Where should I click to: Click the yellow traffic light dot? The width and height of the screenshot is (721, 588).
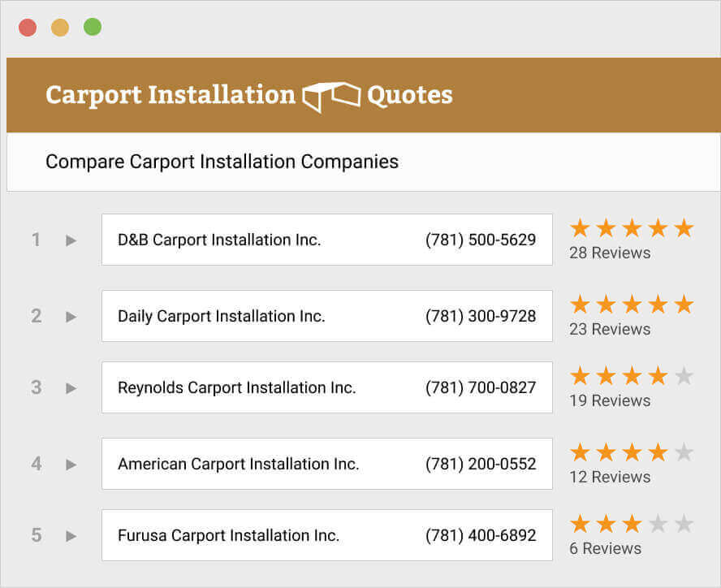(59, 27)
